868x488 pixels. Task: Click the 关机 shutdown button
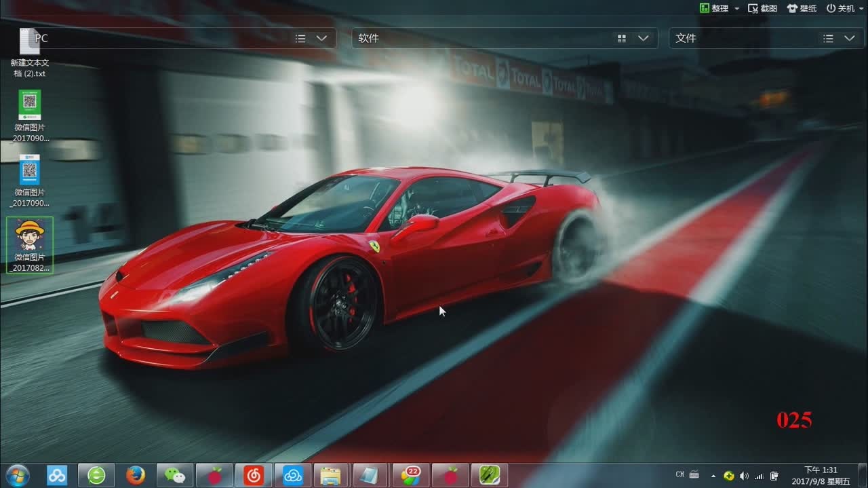(841, 9)
